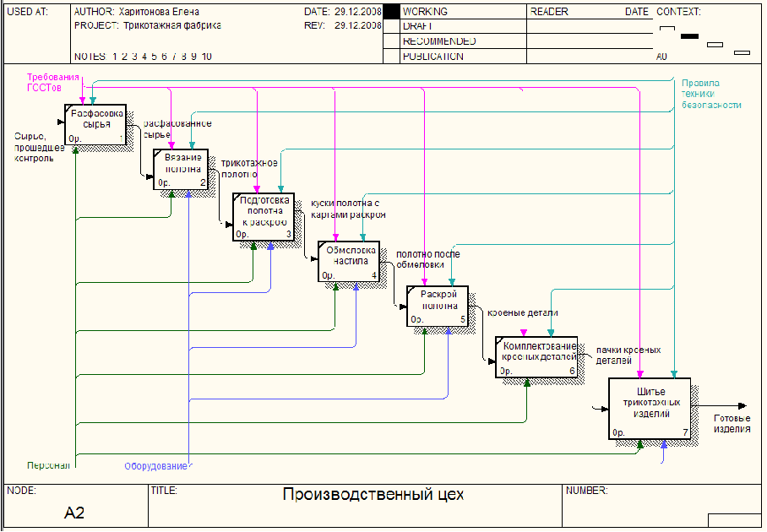Image resolution: width=767 pixels, height=532 pixels.
Task: Select the Вязание полотна activity box
Action: (181, 169)
